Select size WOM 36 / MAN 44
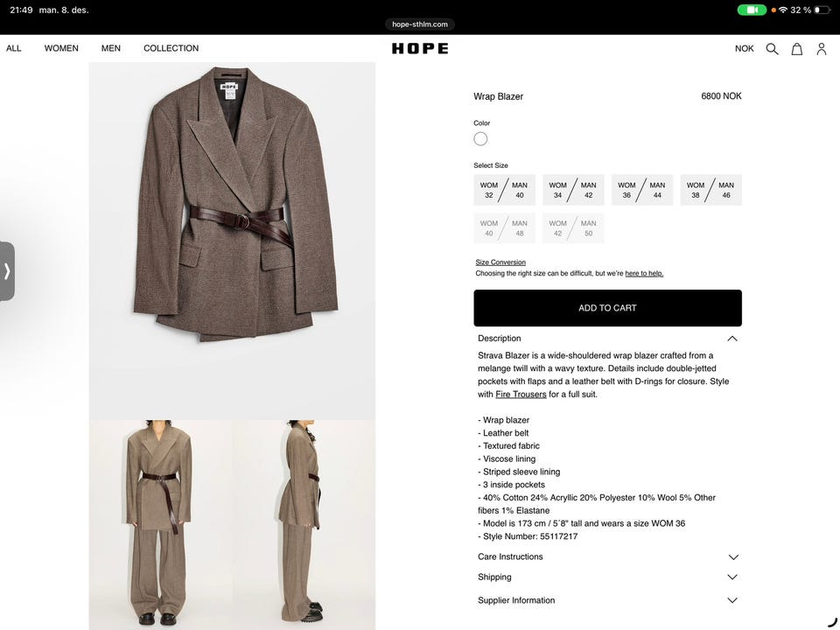 641,190
